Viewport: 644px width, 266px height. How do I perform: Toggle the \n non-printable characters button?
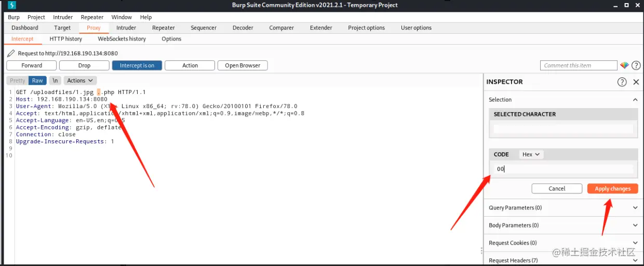click(55, 81)
